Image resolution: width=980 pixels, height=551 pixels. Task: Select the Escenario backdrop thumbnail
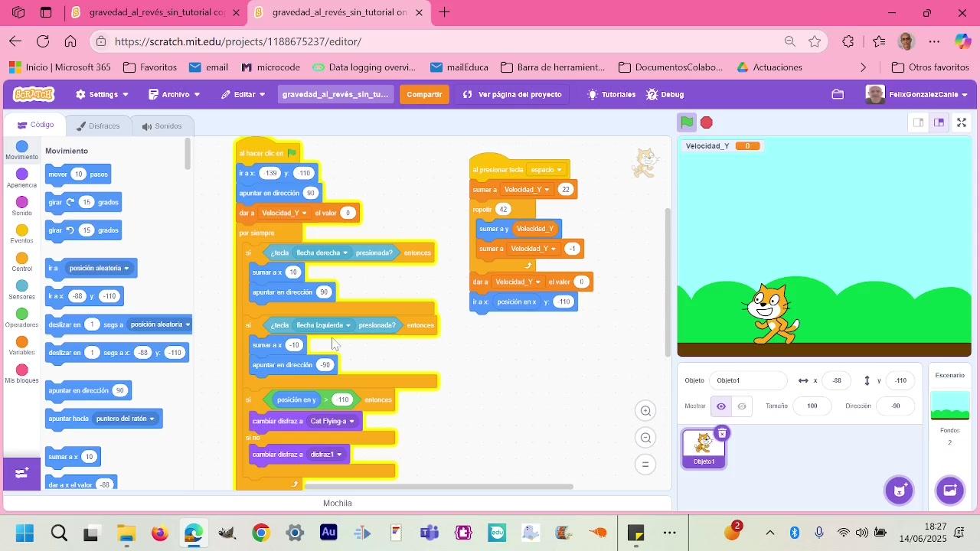tap(950, 406)
